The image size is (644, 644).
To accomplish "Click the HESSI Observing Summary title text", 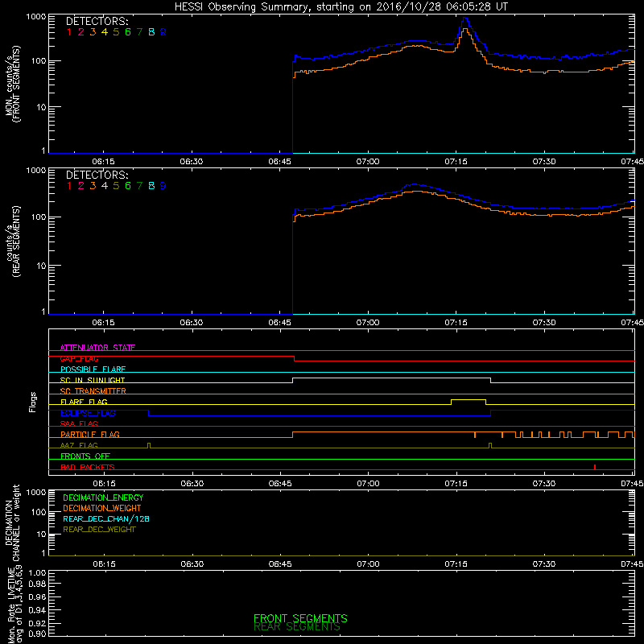I will tap(341, 6).
